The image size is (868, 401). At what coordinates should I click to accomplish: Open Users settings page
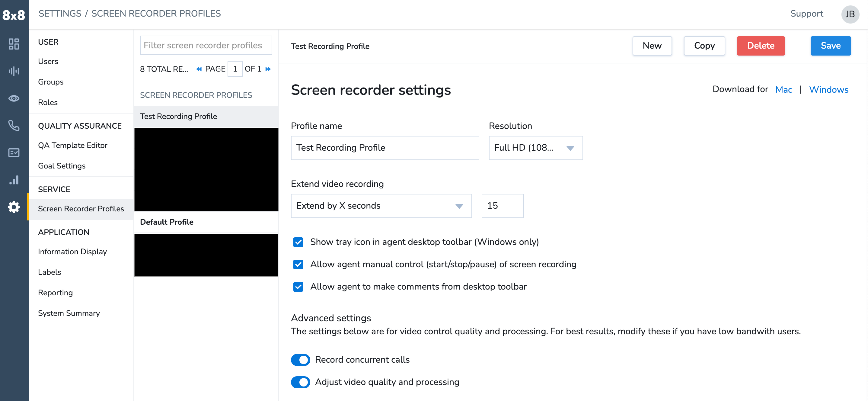click(x=48, y=61)
